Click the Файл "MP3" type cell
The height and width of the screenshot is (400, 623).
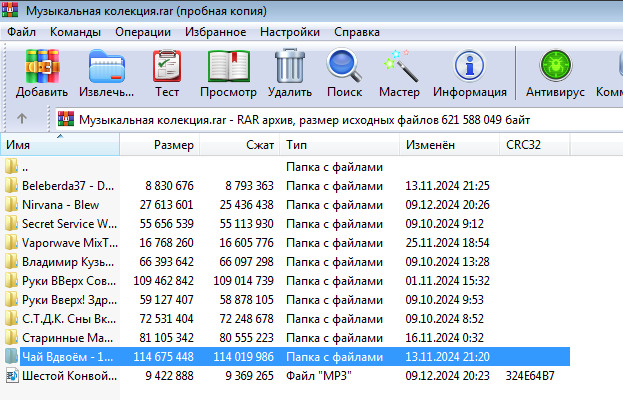(319, 375)
